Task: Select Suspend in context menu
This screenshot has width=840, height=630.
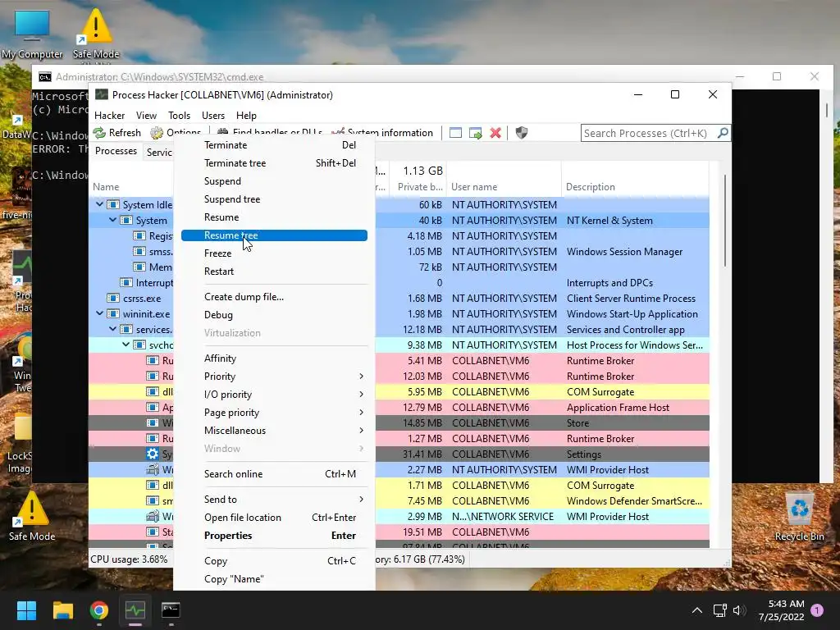Action: [274, 181]
